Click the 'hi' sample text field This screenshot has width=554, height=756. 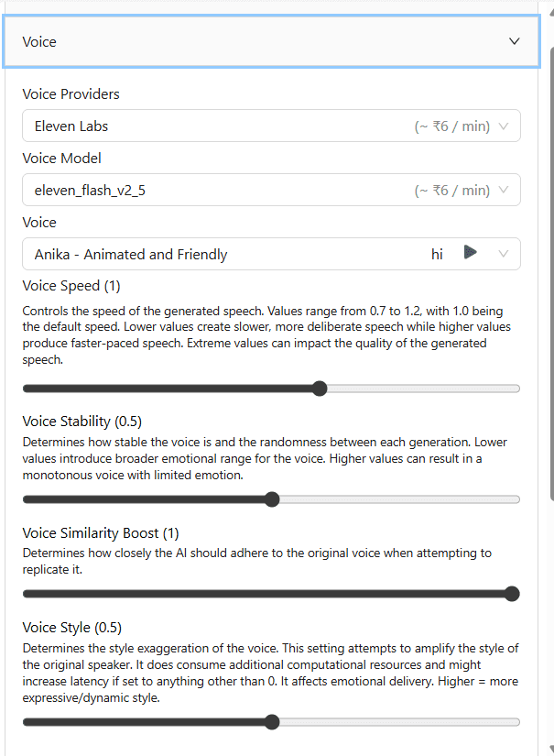tap(438, 254)
